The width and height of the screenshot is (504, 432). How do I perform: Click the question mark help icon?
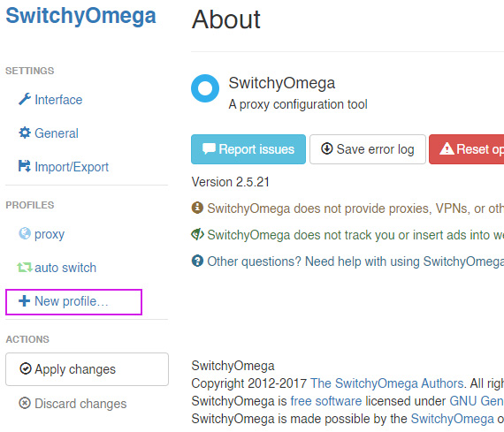click(197, 261)
